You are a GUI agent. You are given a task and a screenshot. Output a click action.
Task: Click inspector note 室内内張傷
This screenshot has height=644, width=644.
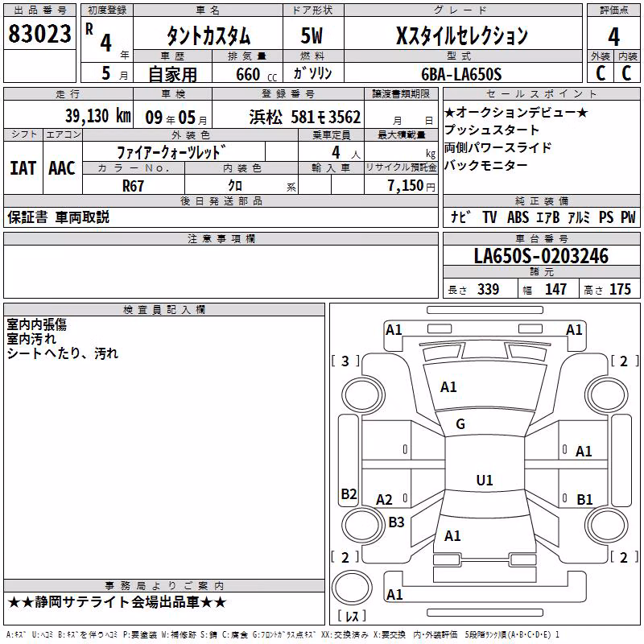(x=36, y=324)
